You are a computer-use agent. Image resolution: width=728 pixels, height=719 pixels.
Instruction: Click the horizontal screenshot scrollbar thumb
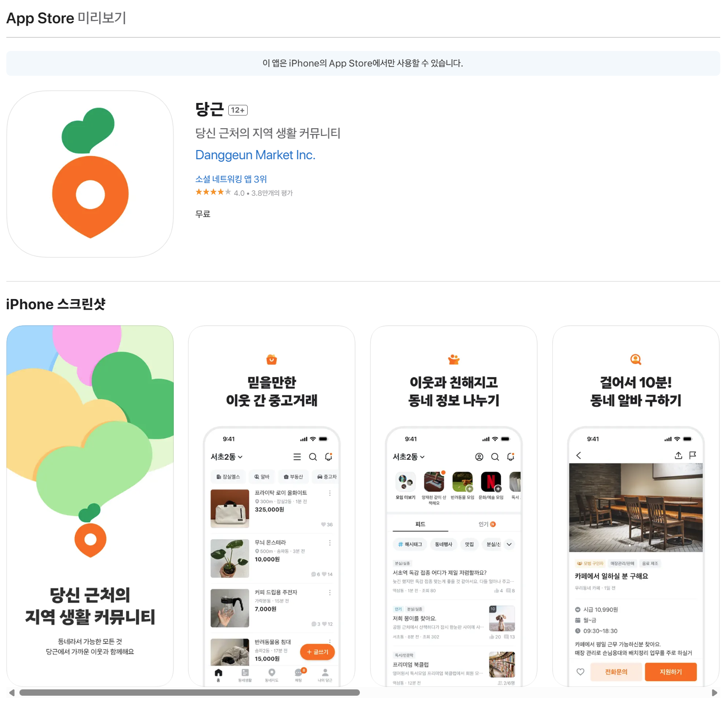(189, 693)
